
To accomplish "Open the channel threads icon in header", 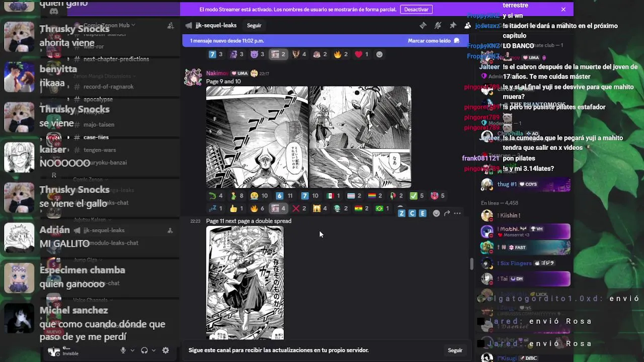I will click(423, 25).
